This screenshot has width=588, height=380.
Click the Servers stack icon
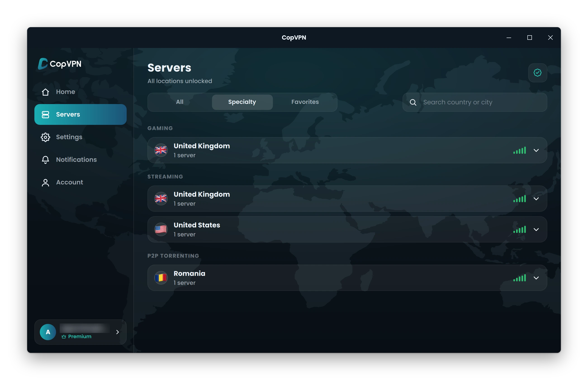click(45, 114)
